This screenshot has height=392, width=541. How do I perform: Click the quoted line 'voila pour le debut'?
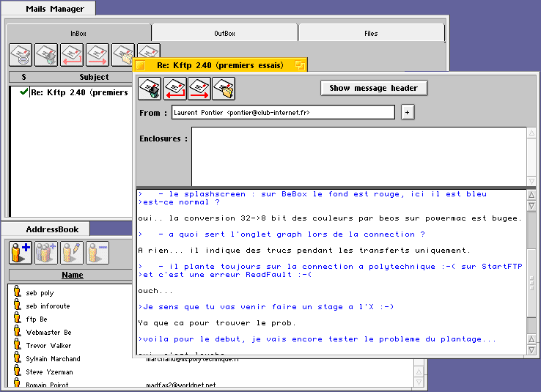point(317,339)
